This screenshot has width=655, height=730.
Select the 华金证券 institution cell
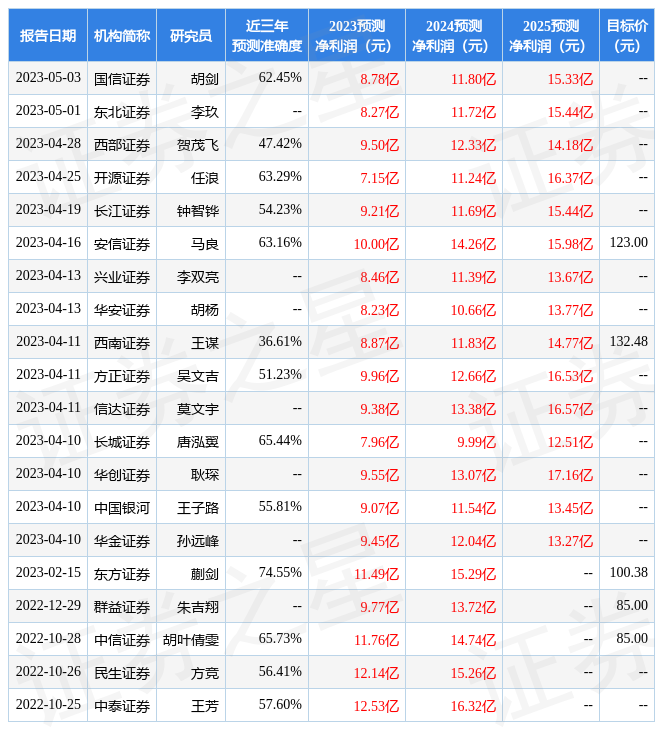[122, 541]
